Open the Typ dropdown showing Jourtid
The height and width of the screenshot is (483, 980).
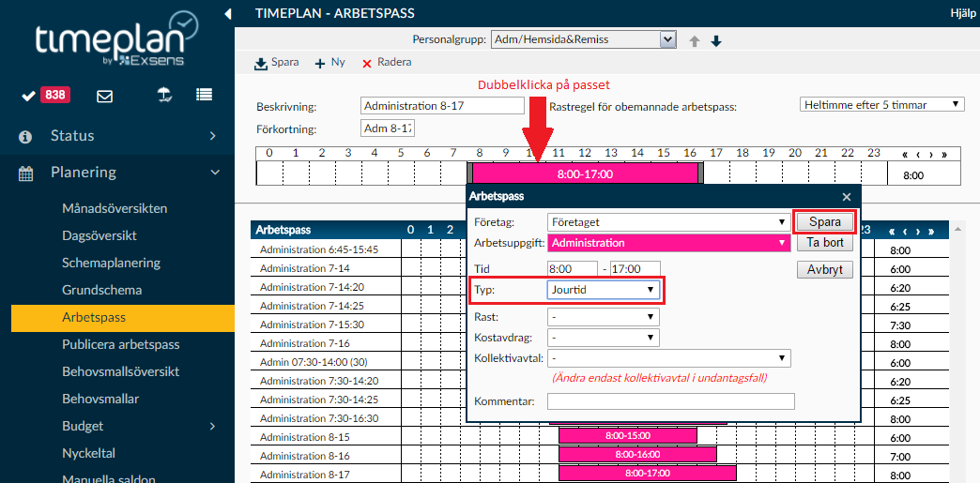[604, 290]
